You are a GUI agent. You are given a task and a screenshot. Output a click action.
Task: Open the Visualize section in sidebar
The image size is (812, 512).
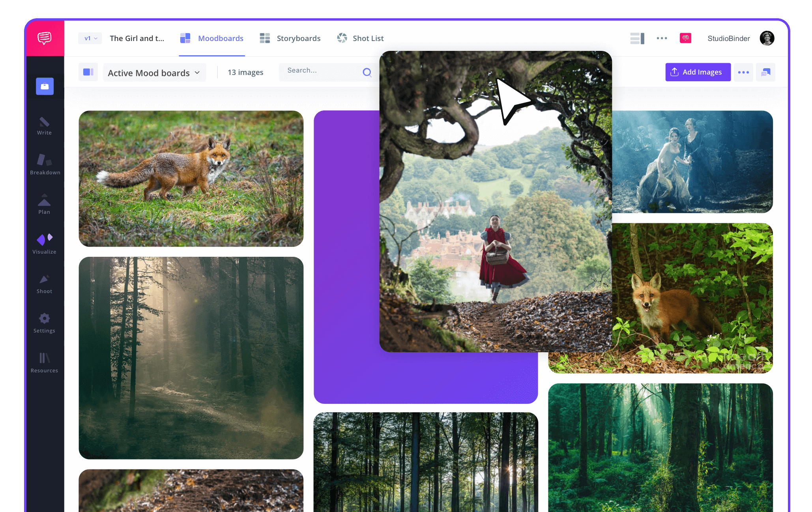[44, 244]
